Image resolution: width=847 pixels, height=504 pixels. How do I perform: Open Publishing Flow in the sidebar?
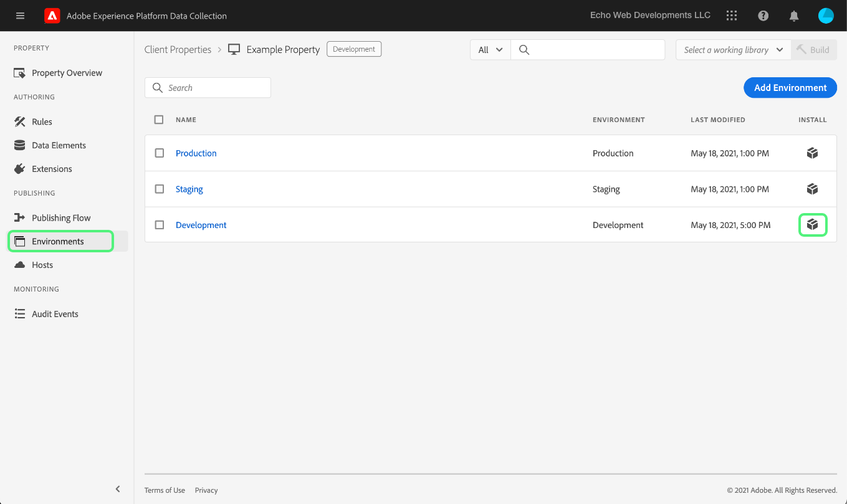tap(61, 218)
